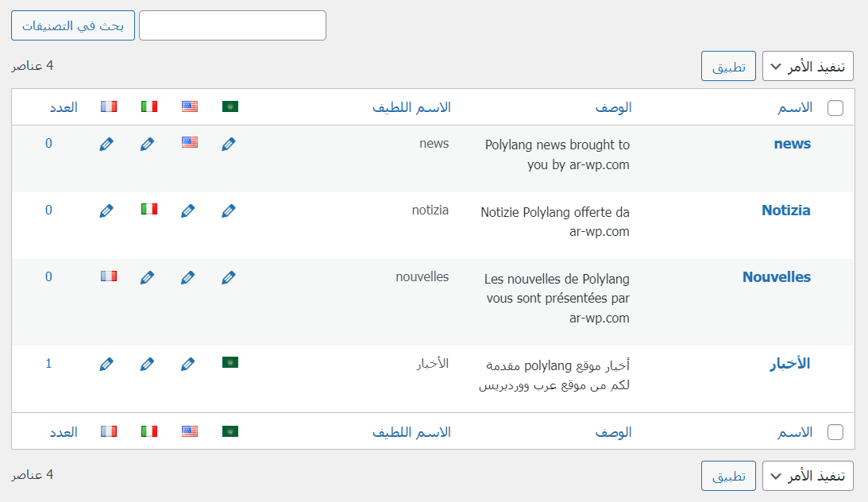This screenshot has height=502, width=868.
Task: Click Italian translation pencil in news row
Action: point(147,144)
